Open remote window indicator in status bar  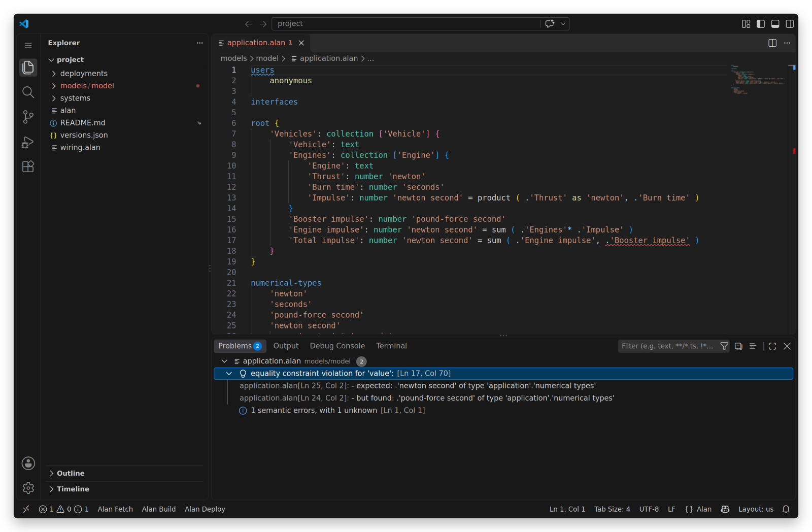[x=26, y=509]
